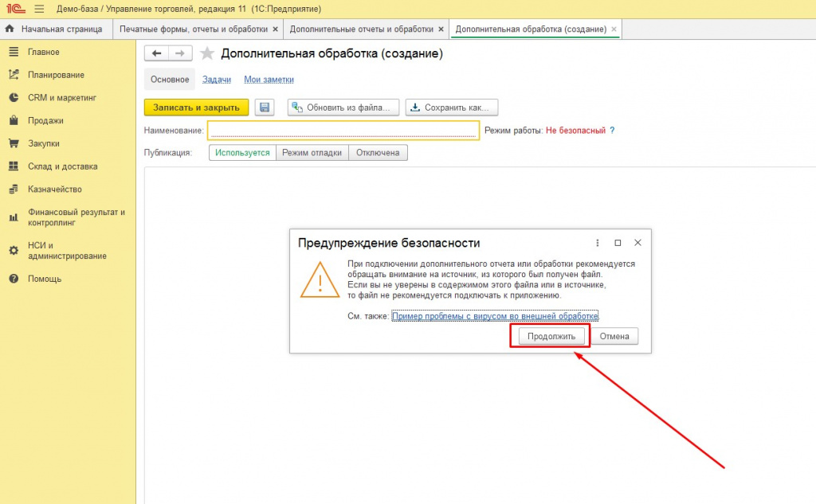
Task: Open the Помощь section
Action: pyautogui.click(x=45, y=279)
